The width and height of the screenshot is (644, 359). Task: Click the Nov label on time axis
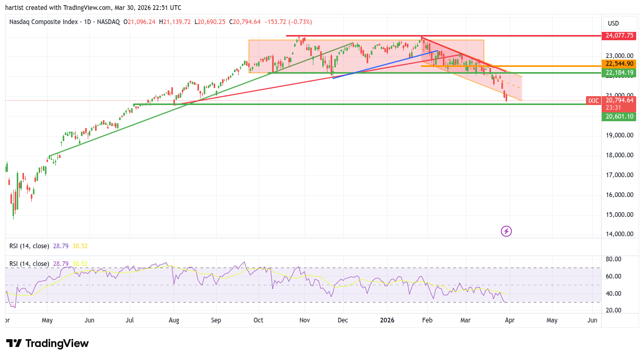[x=305, y=320]
